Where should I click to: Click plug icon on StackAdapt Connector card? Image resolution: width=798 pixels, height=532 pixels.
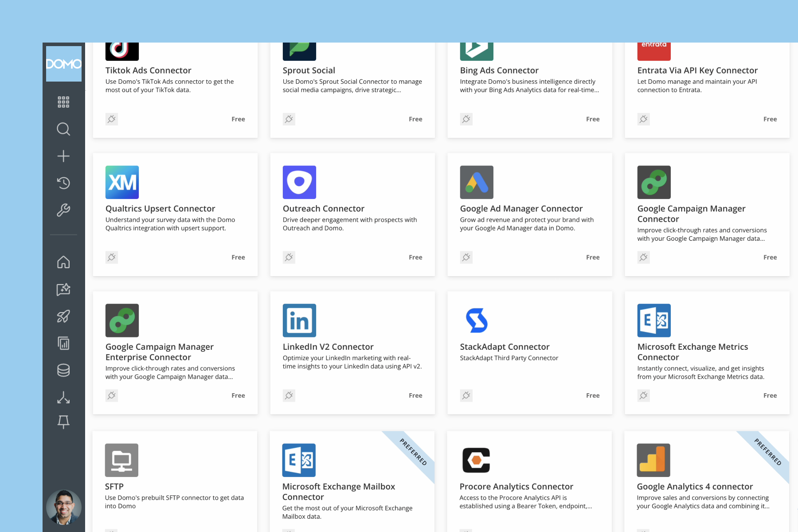click(466, 395)
